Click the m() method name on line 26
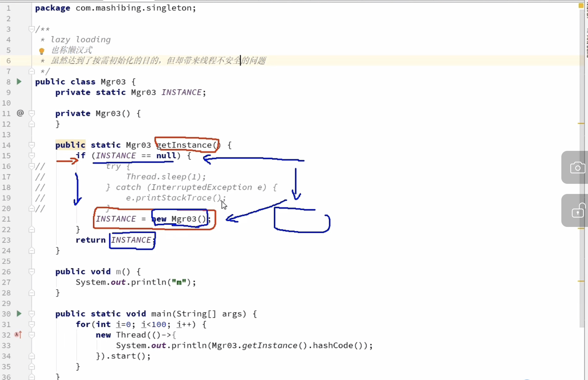Viewport: 588px width, 380px height. point(123,272)
